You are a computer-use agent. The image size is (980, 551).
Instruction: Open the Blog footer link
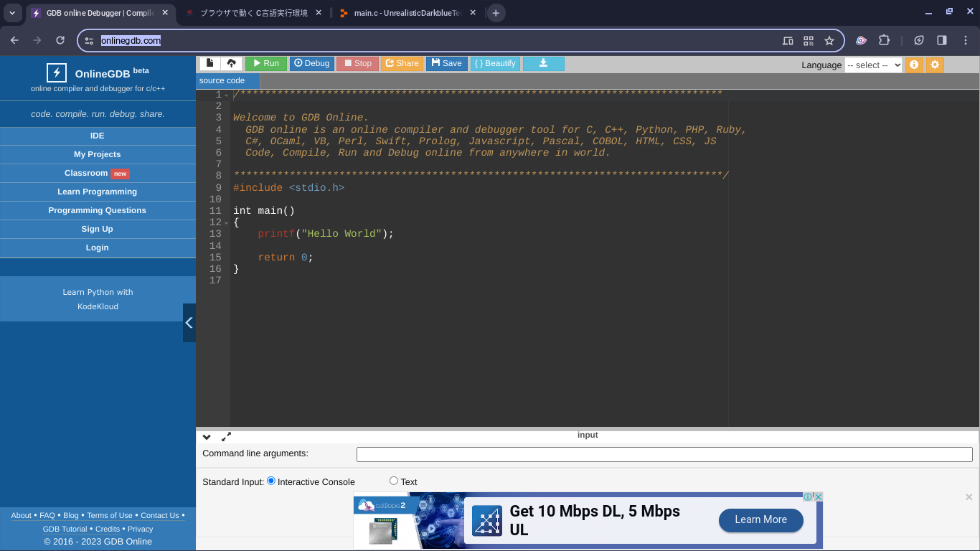tap(71, 515)
